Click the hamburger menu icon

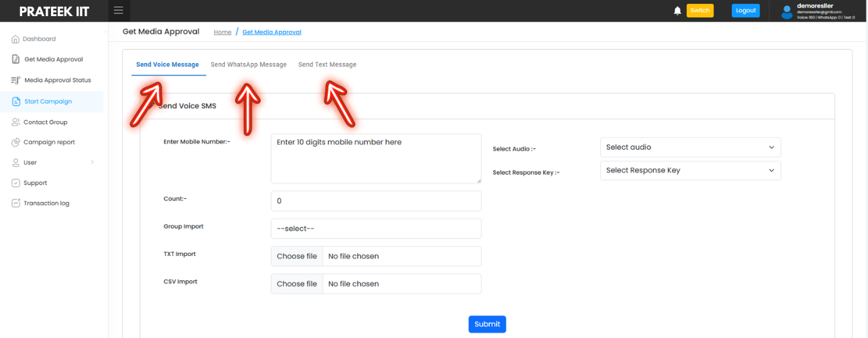point(119,10)
